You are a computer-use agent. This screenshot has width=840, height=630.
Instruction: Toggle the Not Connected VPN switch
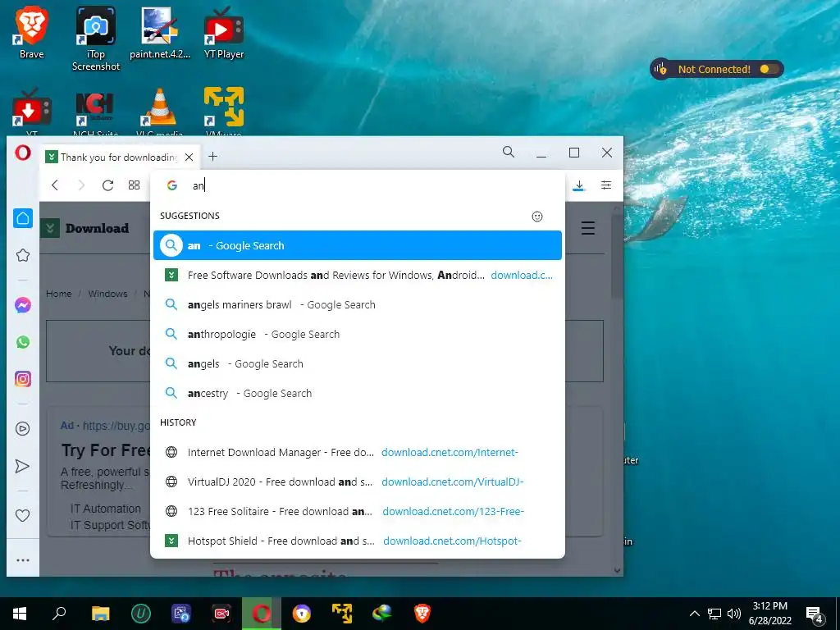[x=769, y=69]
